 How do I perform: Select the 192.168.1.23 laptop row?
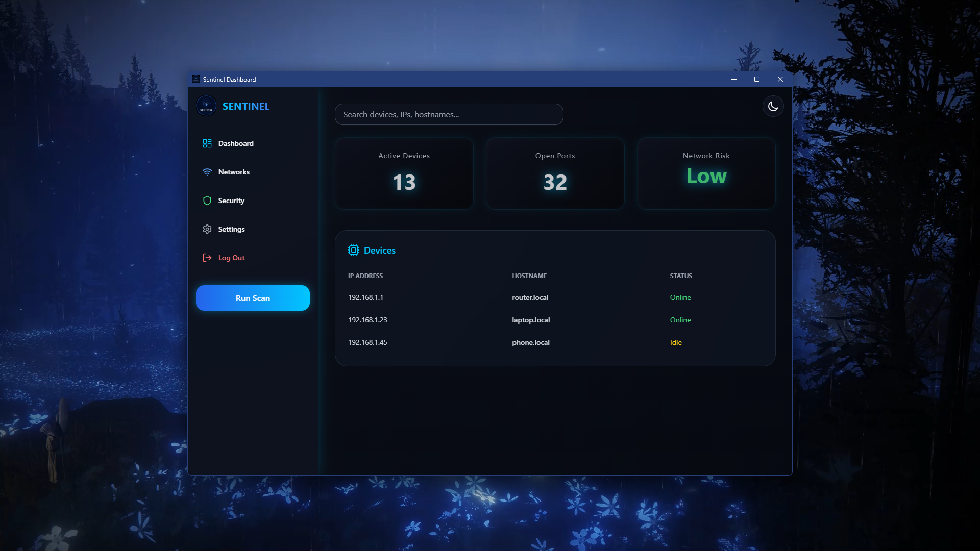click(x=367, y=320)
